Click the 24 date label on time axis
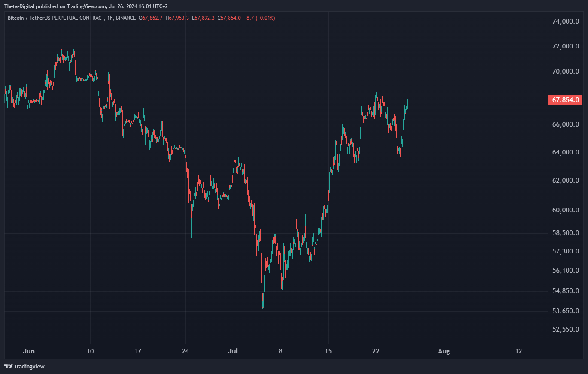 pyautogui.click(x=185, y=351)
